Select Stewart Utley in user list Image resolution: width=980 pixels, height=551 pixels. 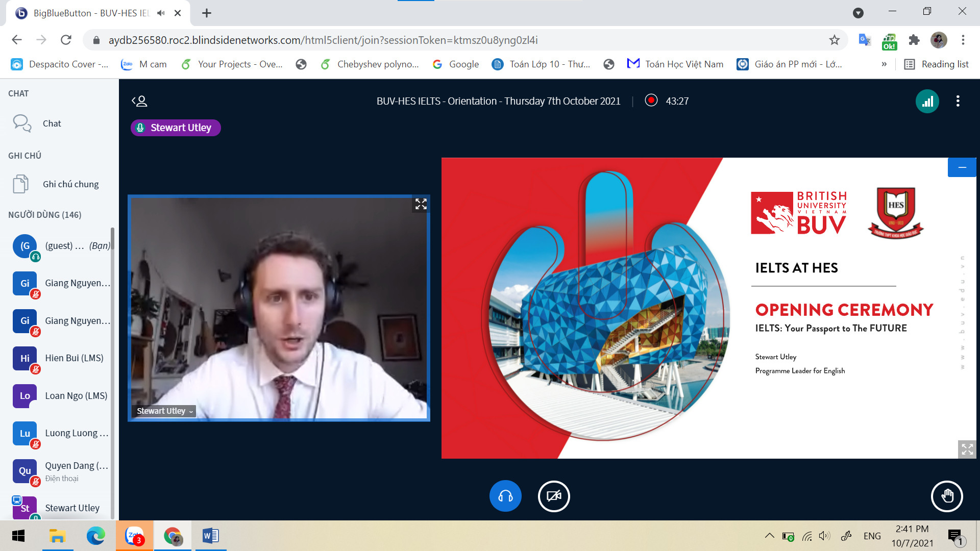click(x=60, y=508)
